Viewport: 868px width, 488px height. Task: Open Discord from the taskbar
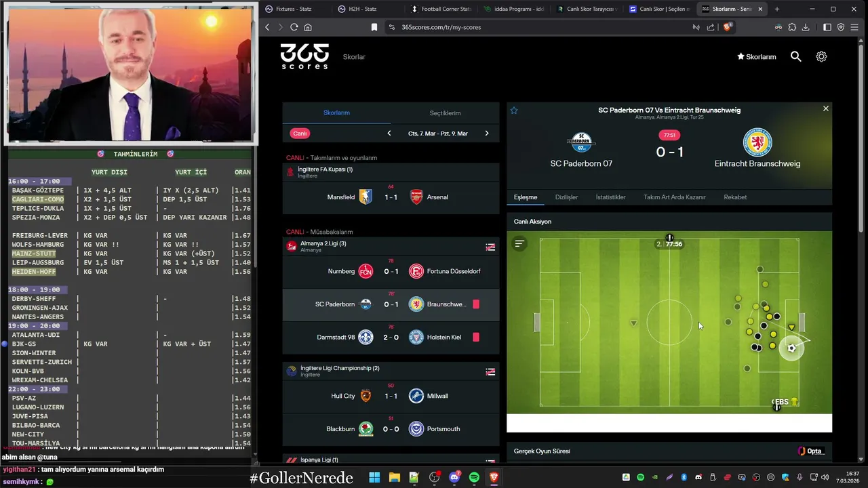(454, 478)
